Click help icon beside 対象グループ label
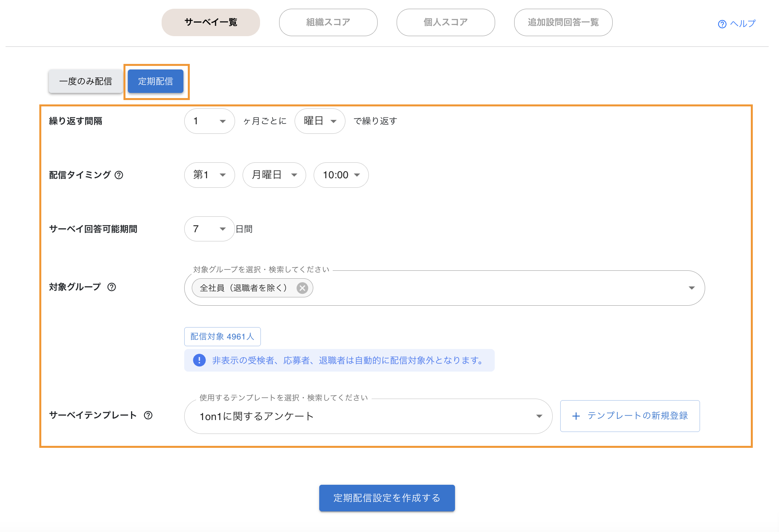This screenshot has width=779, height=532. click(x=112, y=287)
